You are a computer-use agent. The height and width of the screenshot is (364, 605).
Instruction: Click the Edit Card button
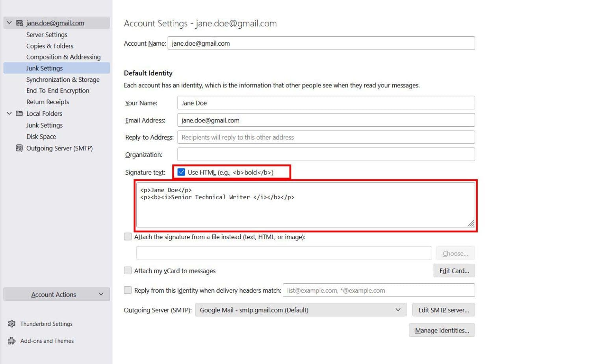click(x=454, y=271)
